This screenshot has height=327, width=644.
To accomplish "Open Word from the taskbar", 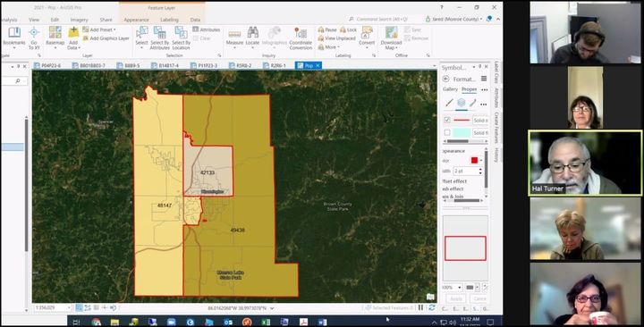I will click(322, 322).
